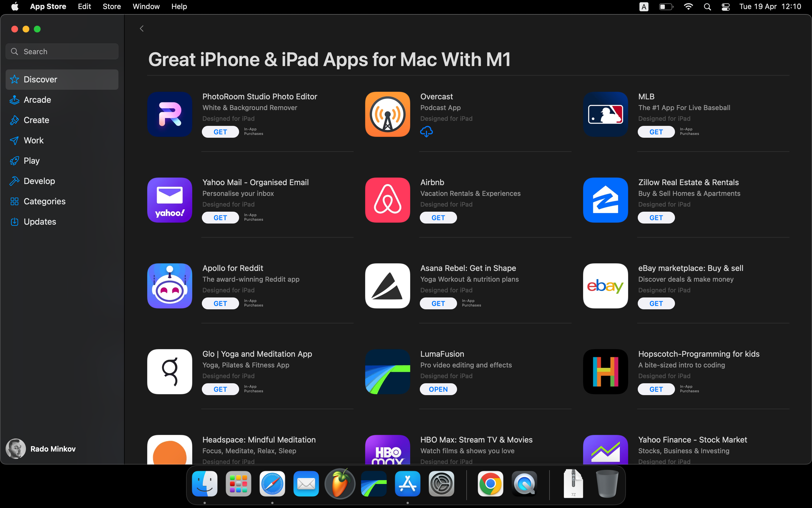
Task: Open Safari from the Dock
Action: pos(272,484)
